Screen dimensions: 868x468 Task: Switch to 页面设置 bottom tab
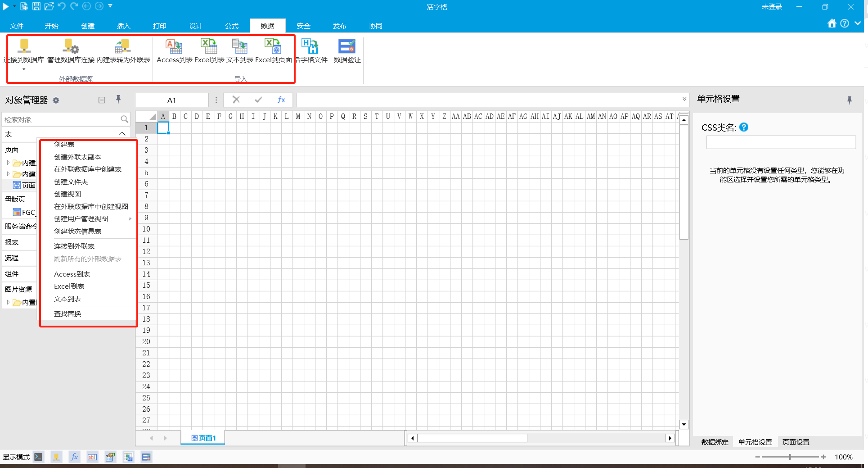[x=796, y=442]
